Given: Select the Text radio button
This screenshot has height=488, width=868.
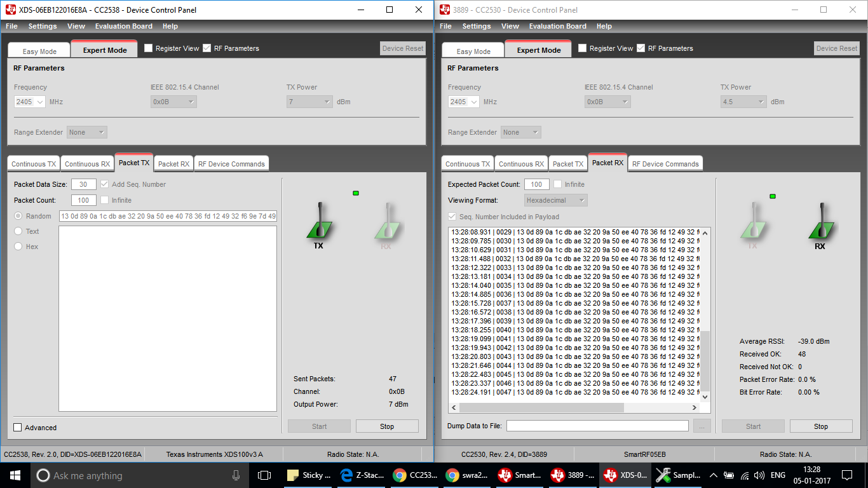Looking at the screenshot, I should (x=18, y=231).
